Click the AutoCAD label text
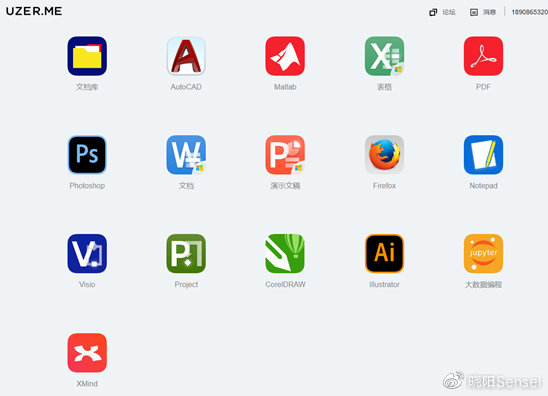Image resolution: width=548 pixels, height=396 pixels. pyautogui.click(x=186, y=87)
